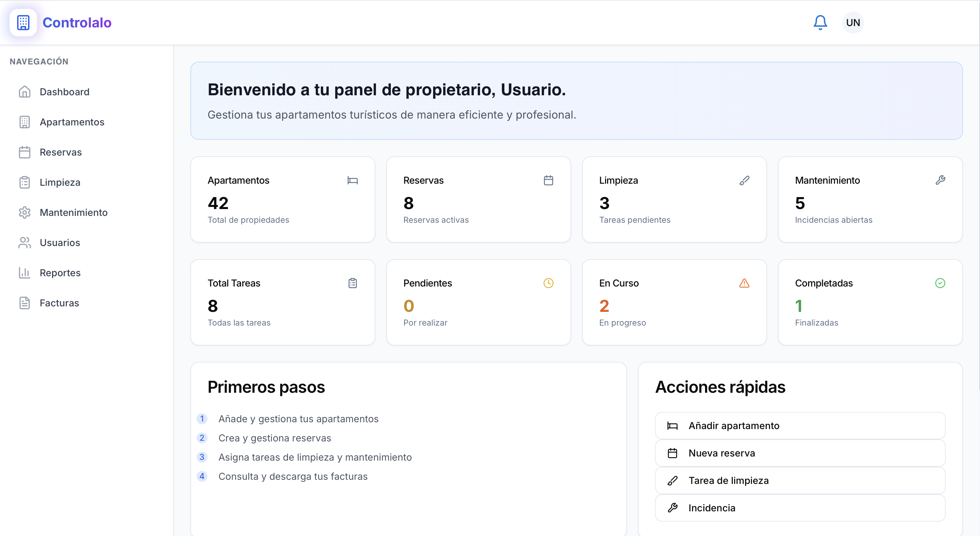
Task: Click the 2 En progreso value
Action: tap(604, 306)
